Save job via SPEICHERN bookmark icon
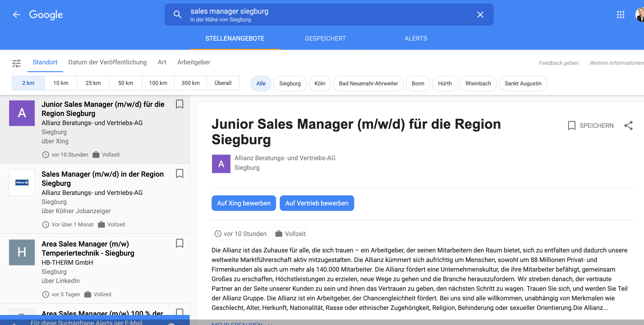Viewport: 644px width, 325px height. [572, 126]
